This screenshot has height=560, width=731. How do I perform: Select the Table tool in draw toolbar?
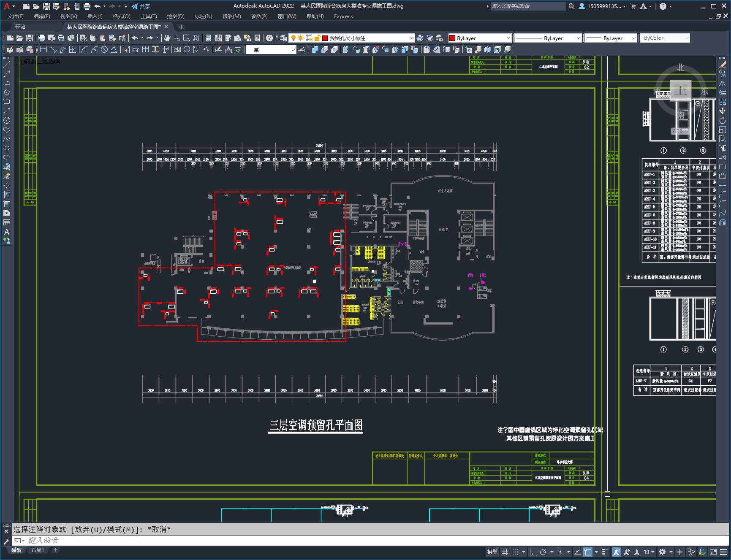[x=7, y=222]
